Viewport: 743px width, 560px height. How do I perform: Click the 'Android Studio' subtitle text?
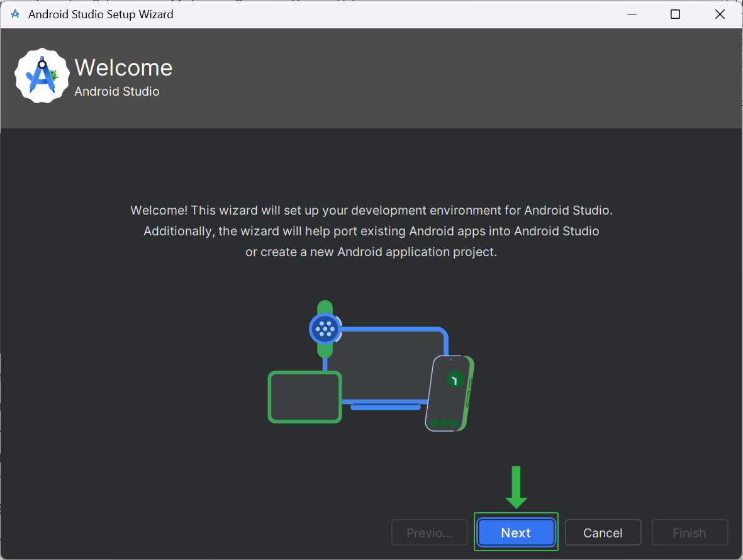tap(116, 91)
